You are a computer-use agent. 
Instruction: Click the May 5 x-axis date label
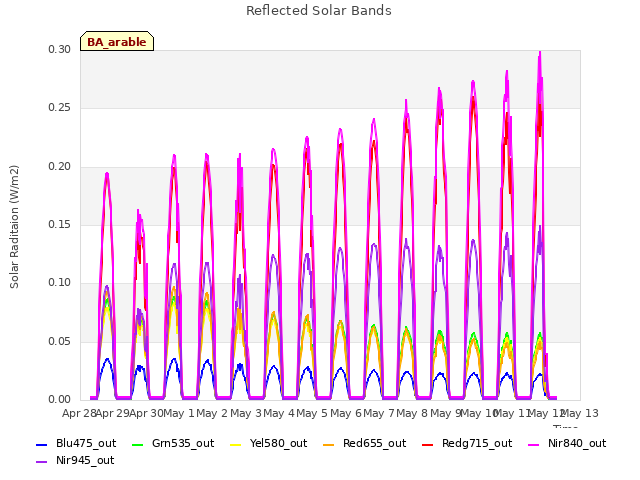point(312,413)
